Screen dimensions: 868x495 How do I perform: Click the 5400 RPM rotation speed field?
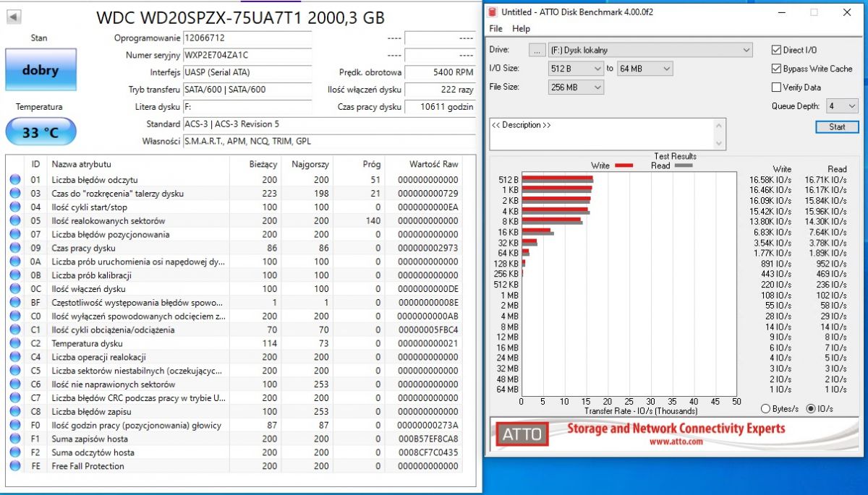440,72
